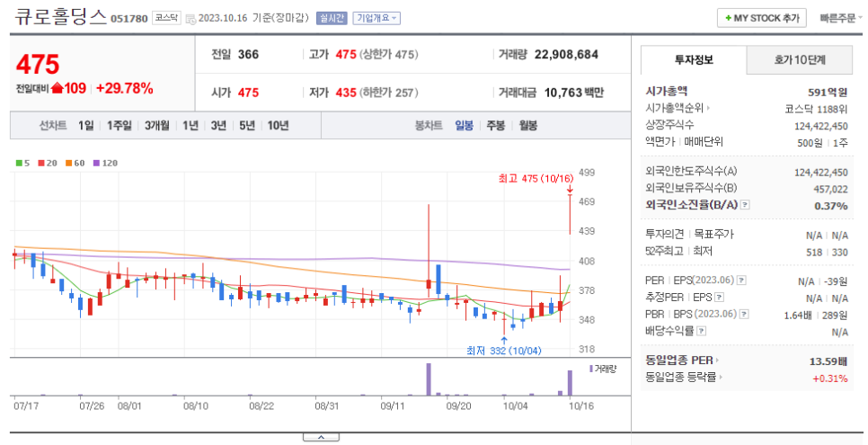Click the tall volume bar near 09/20
This screenshot has width=868, height=445.
click(x=429, y=379)
